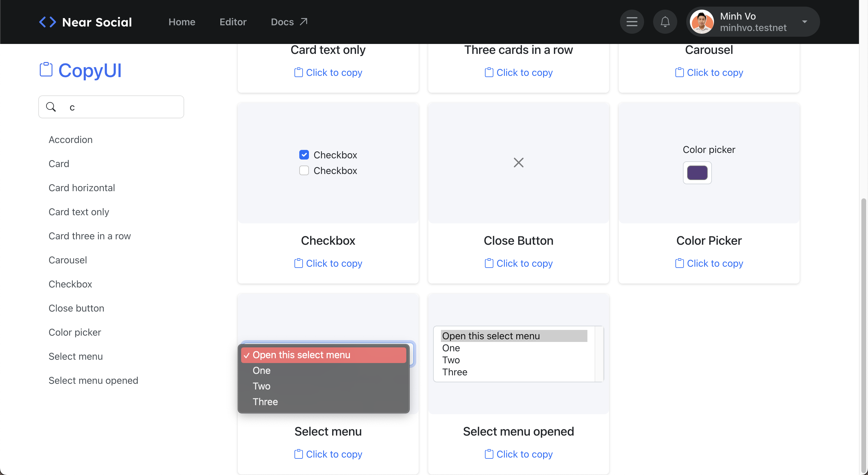Image resolution: width=868 pixels, height=475 pixels.
Task: Focus the component search input field
Action: [x=121, y=107]
